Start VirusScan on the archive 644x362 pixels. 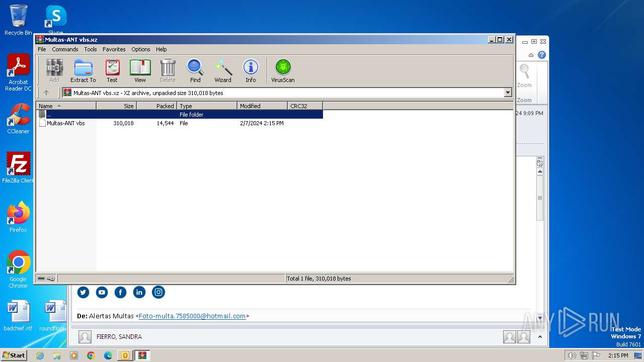point(283,71)
